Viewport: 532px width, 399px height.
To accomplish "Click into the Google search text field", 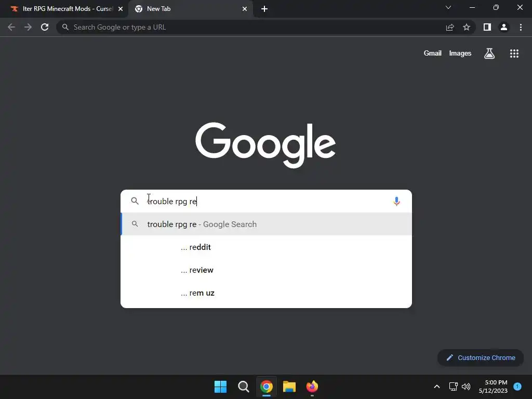I will tap(267, 201).
